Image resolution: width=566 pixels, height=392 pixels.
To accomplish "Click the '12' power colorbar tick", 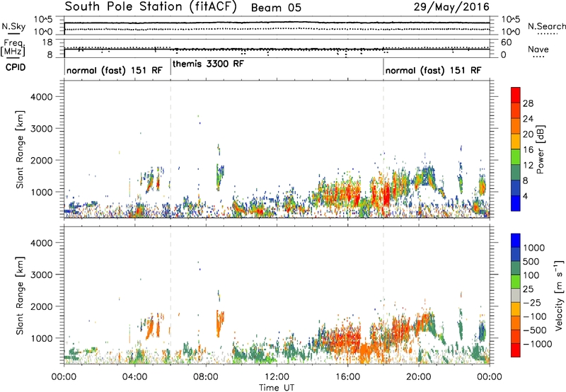I will click(528, 166).
